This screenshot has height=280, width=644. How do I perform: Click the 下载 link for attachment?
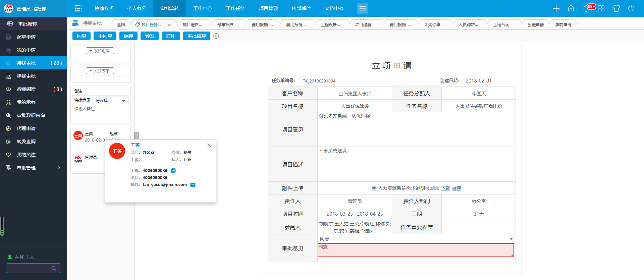point(445,188)
